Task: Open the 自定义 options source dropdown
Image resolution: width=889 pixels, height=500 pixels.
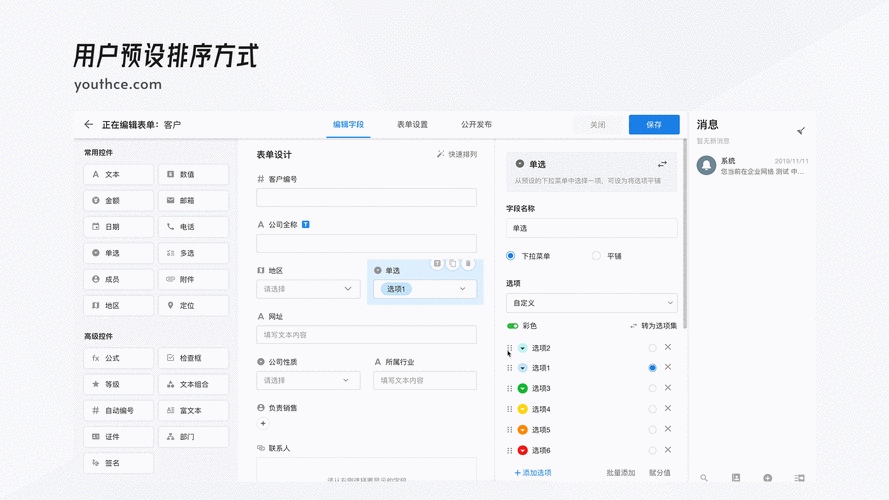Action: pyautogui.click(x=591, y=303)
